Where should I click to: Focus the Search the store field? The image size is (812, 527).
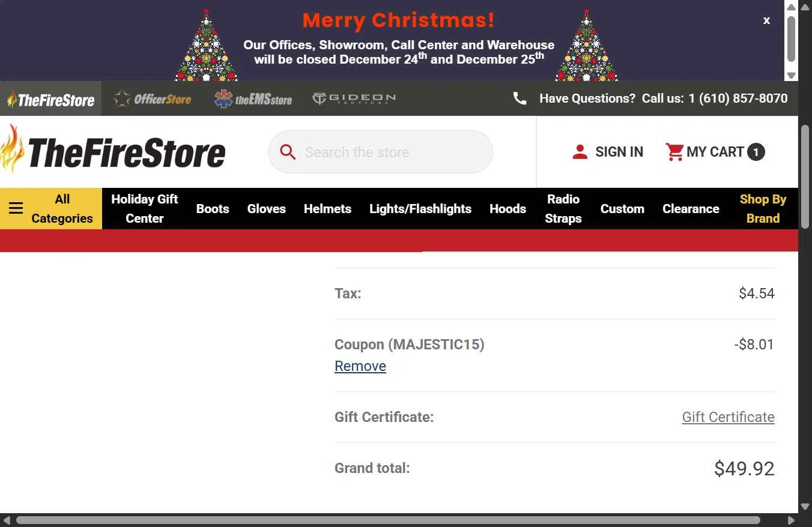pos(381,152)
